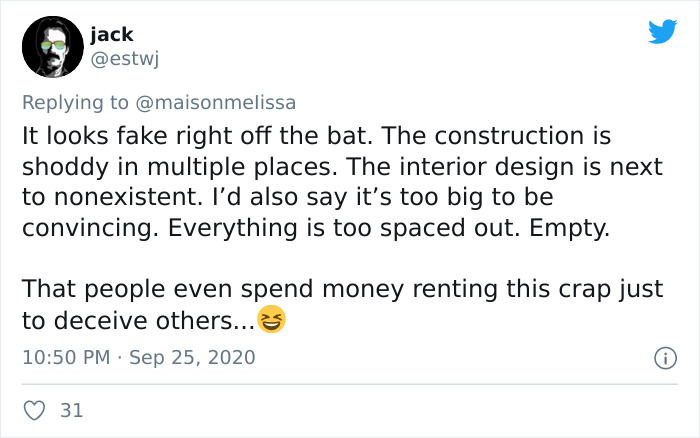This screenshot has height=438, width=700.
Task: Click the Sep 25, 2020 date
Action: coord(191,357)
